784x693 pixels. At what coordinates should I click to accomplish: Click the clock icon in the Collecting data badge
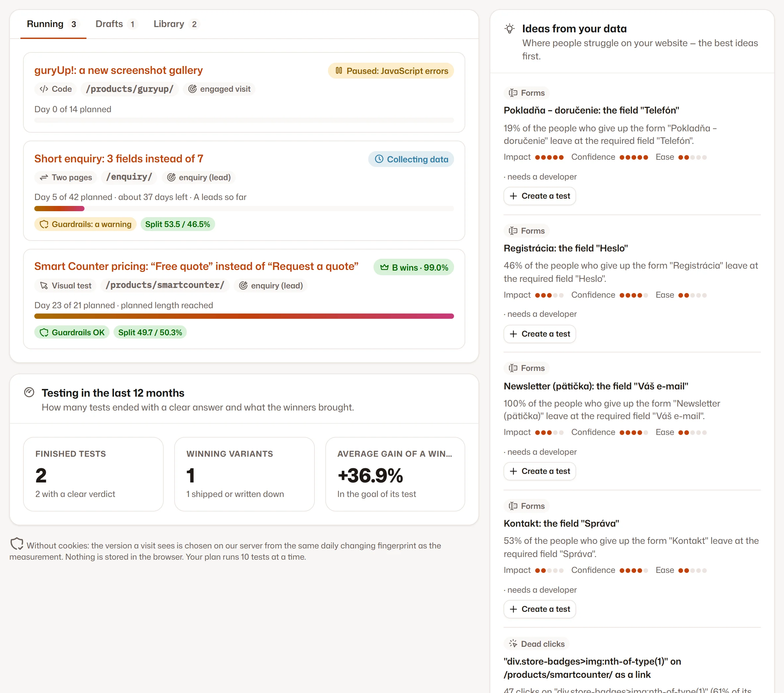pyautogui.click(x=379, y=159)
